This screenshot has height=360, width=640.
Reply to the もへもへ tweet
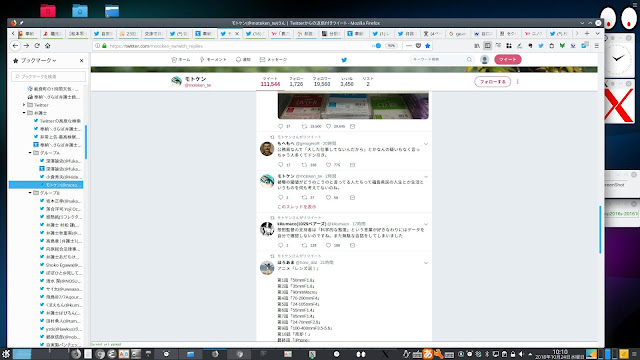[280, 165]
